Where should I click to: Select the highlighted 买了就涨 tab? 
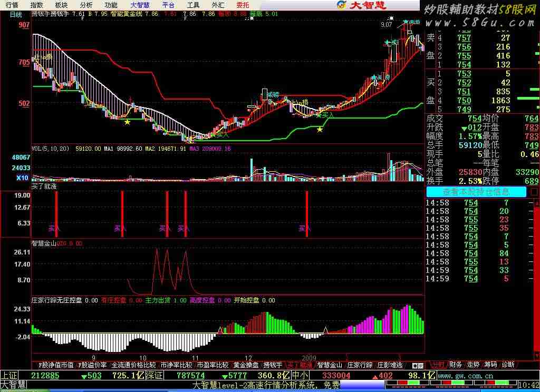pos(300,365)
